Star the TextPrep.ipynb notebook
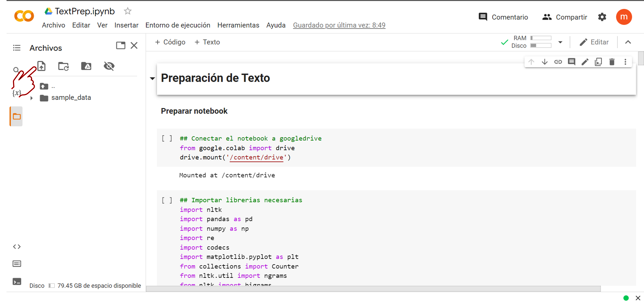 (x=127, y=11)
